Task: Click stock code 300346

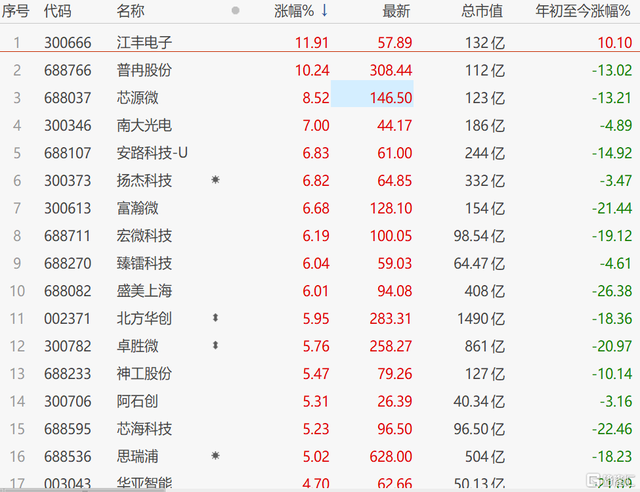Action: [x=68, y=126]
